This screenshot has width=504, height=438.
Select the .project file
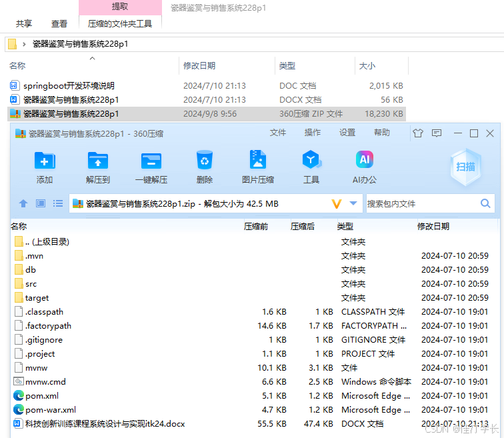(35, 354)
